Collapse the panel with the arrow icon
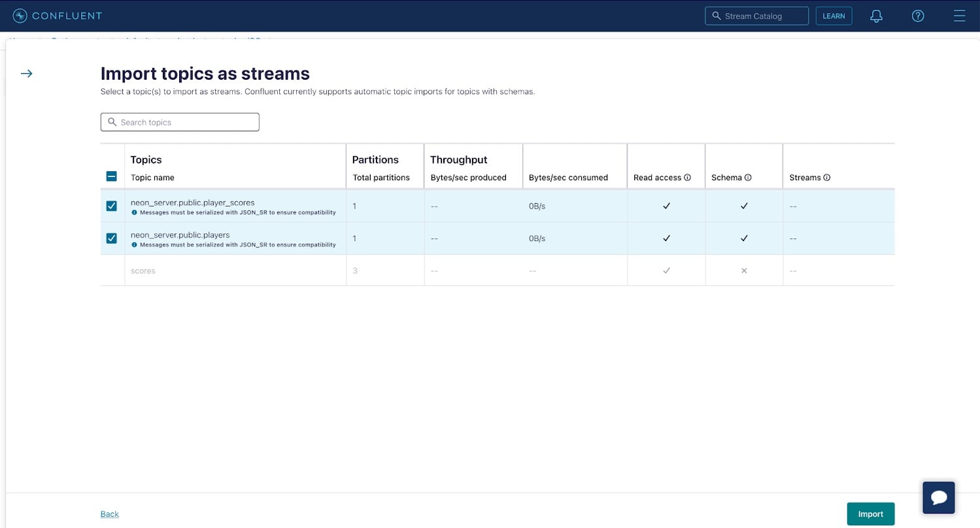The height and width of the screenshot is (528, 980). pyautogui.click(x=26, y=73)
